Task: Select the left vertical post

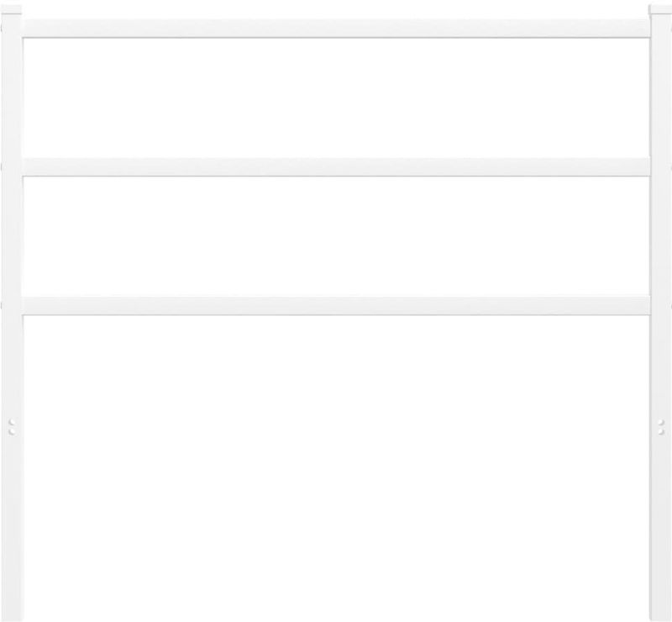Action: (x=12, y=318)
